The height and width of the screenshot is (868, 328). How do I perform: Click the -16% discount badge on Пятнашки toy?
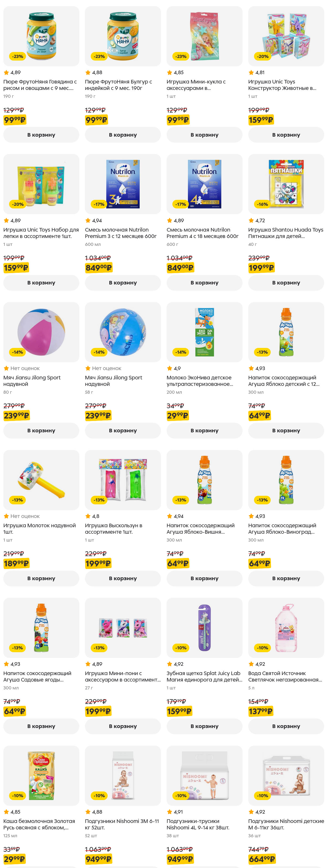(x=262, y=204)
